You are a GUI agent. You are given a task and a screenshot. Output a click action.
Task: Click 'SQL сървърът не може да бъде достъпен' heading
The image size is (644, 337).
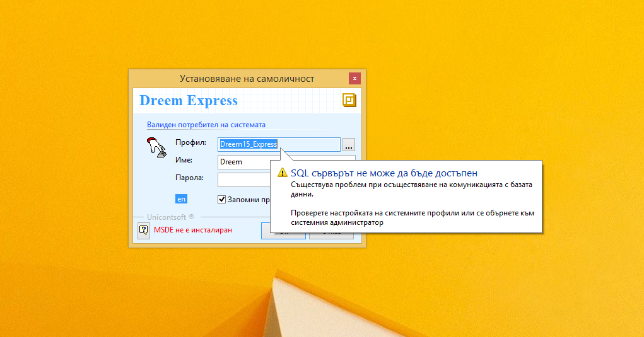[384, 173]
